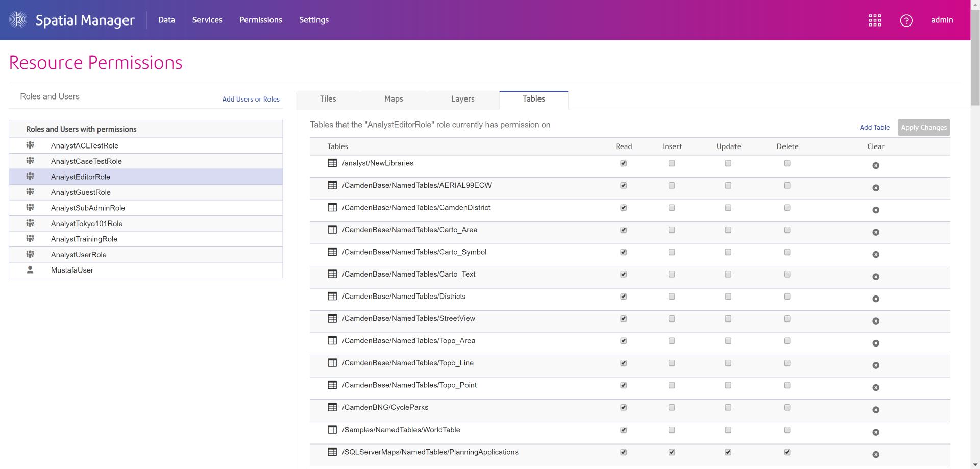The height and width of the screenshot is (469, 980).
Task: Clear permissions for Carto_Area table
Action: pos(876,232)
